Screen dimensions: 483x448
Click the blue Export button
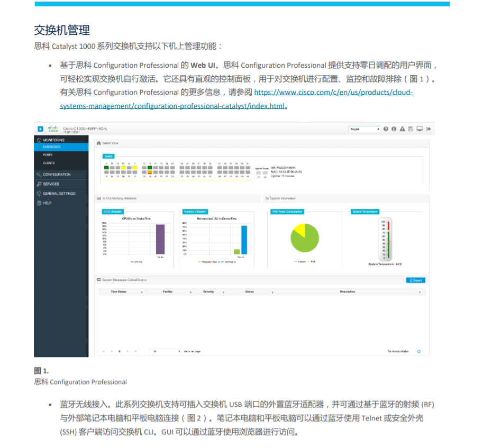click(416, 280)
